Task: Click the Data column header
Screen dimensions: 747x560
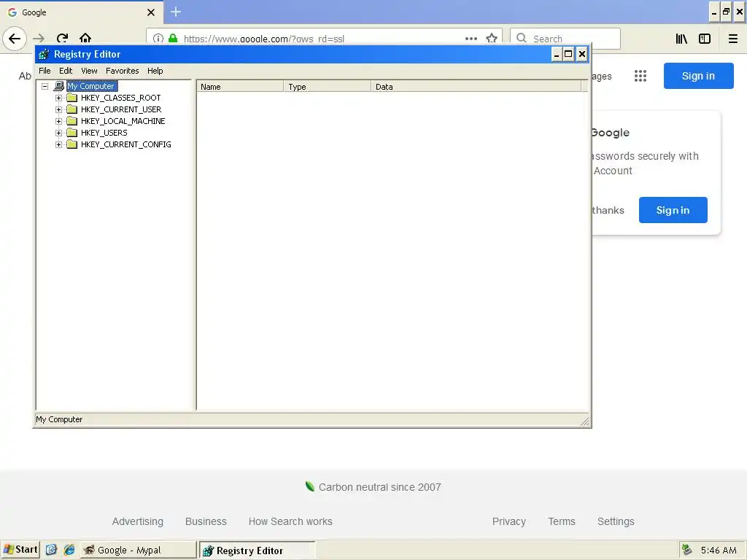Action: tap(476, 87)
